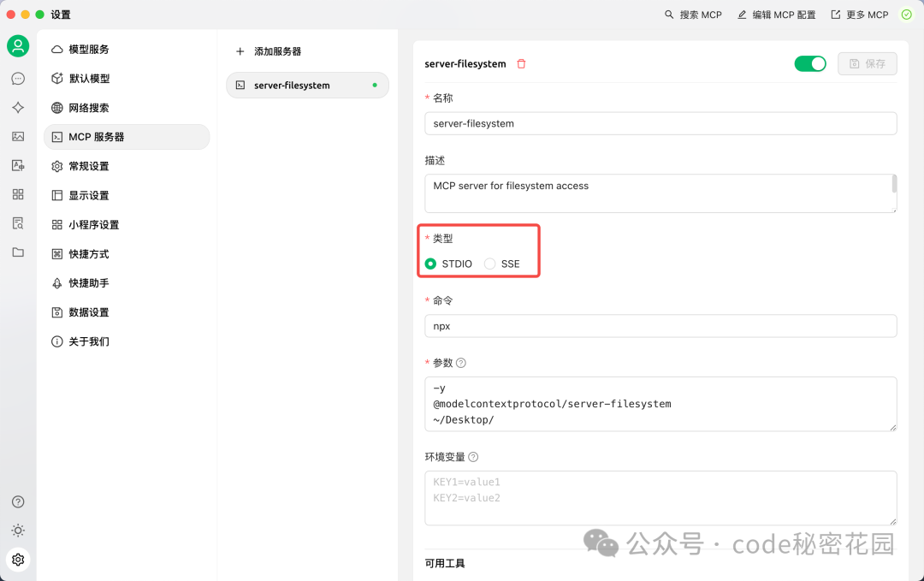Click the 保存 button
The height and width of the screenshot is (581, 924).
[868, 63]
